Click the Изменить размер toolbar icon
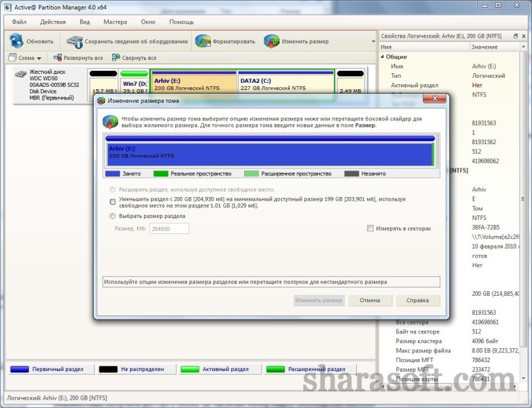Screen dimensions: 532x408 pyautogui.click(x=272, y=41)
